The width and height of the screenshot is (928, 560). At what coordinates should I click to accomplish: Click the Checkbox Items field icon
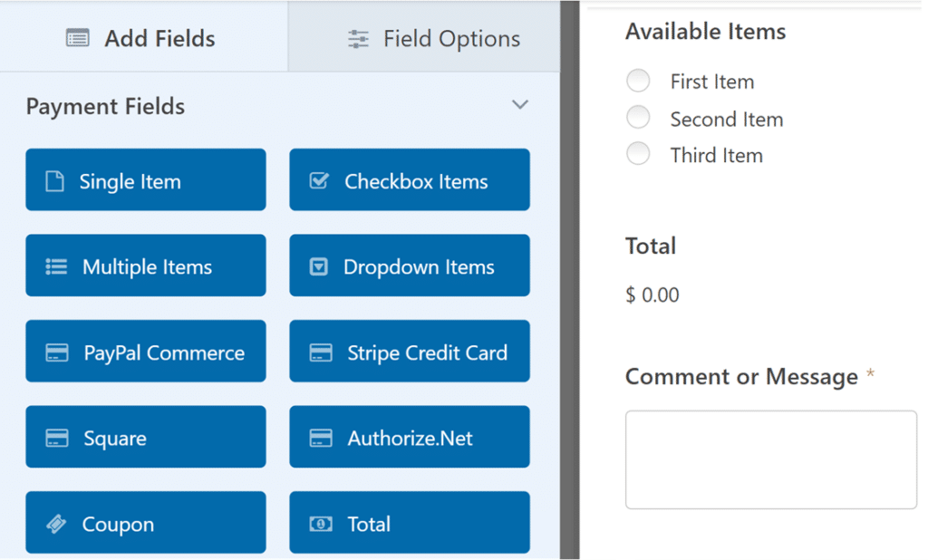(x=319, y=179)
